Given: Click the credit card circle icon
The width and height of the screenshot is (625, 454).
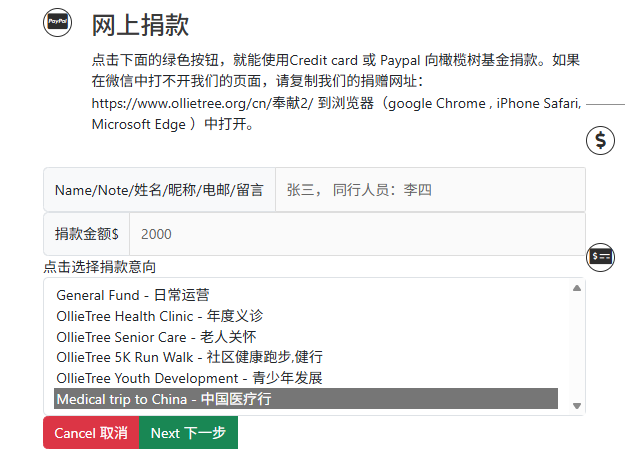Looking at the screenshot, I should [x=600, y=256].
